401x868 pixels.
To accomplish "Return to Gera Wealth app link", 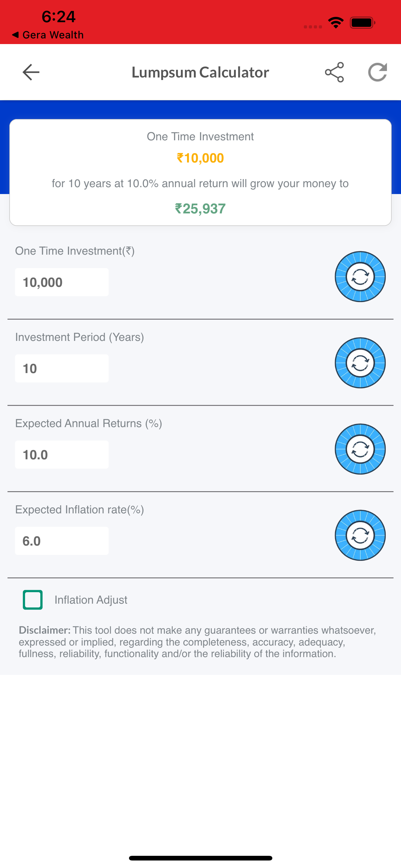I will click(47, 35).
